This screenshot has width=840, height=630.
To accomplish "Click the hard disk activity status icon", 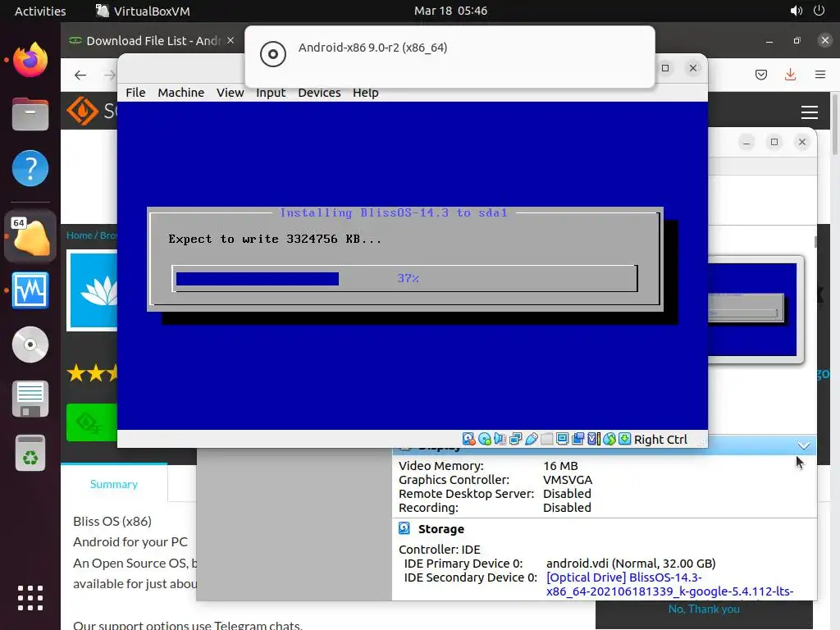I will [x=468, y=440].
